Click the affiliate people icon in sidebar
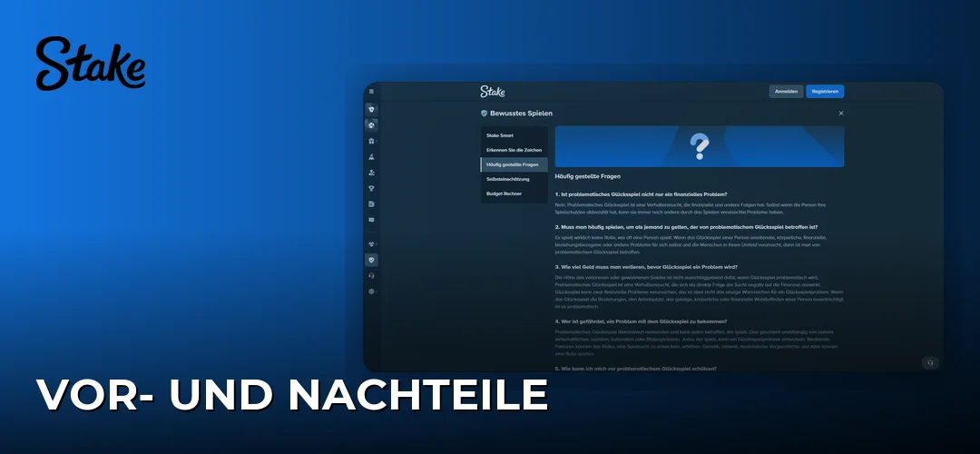The width and height of the screenshot is (980, 454). pos(371,173)
